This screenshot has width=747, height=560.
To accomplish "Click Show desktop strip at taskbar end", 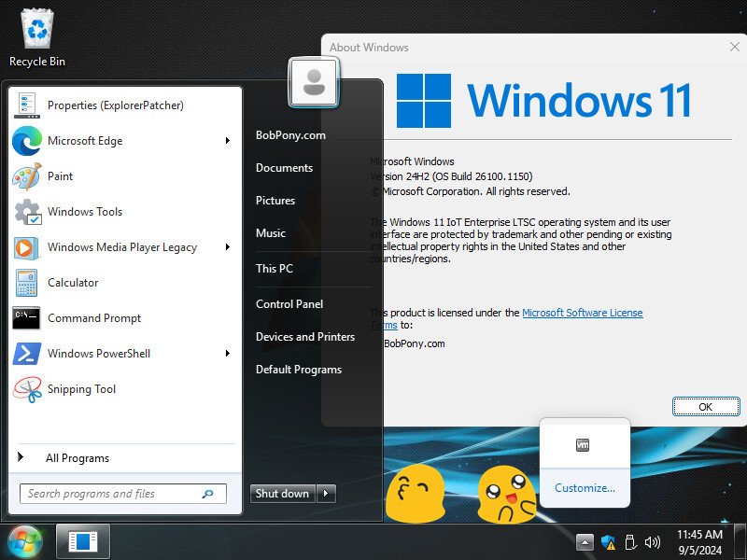I will [740, 542].
